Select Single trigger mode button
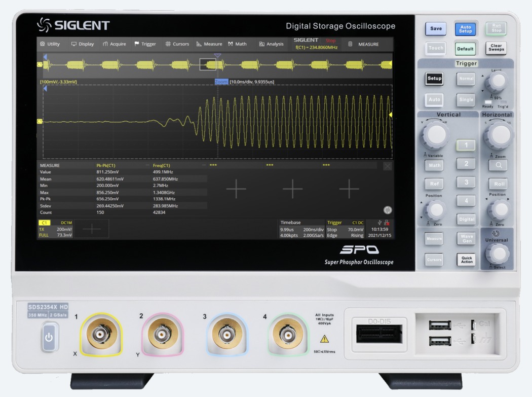 (x=466, y=100)
